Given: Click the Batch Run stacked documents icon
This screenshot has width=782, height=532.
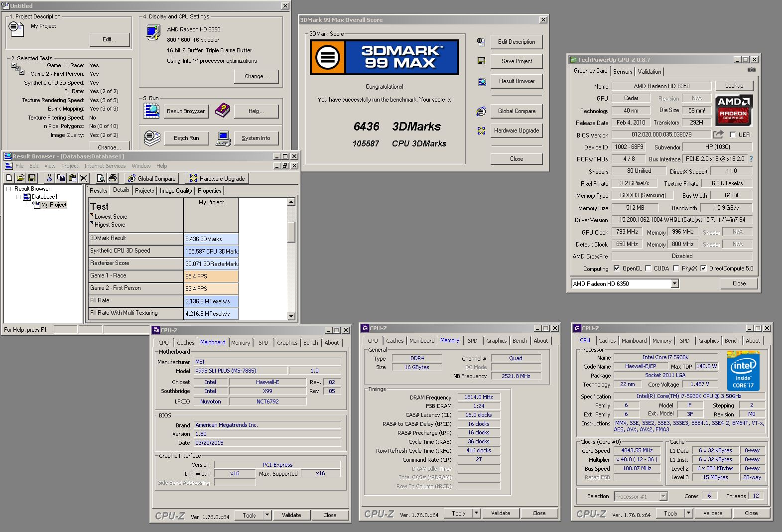Looking at the screenshot, I should point(152,138).
